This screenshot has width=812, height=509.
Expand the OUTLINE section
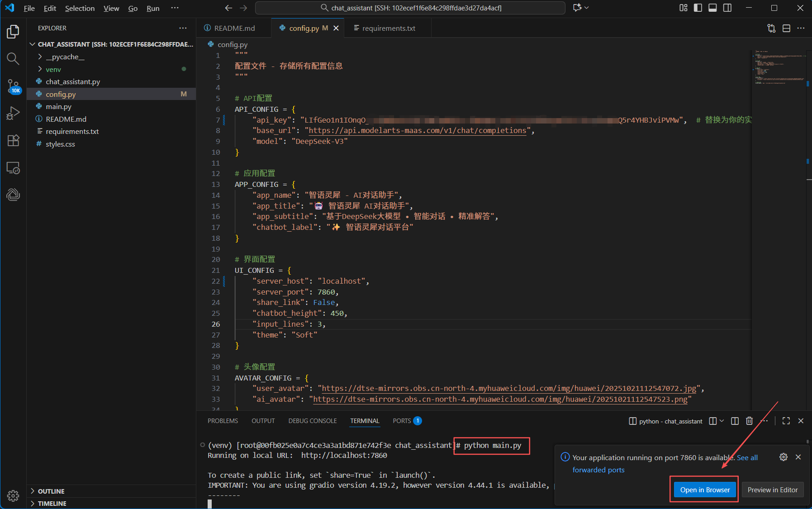pyautogui.click(x=51, y=491)
